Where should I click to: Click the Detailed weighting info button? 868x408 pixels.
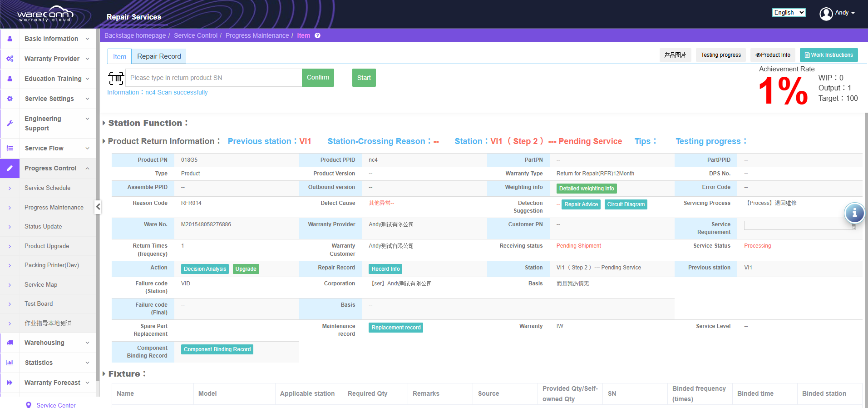coord(587,189)
